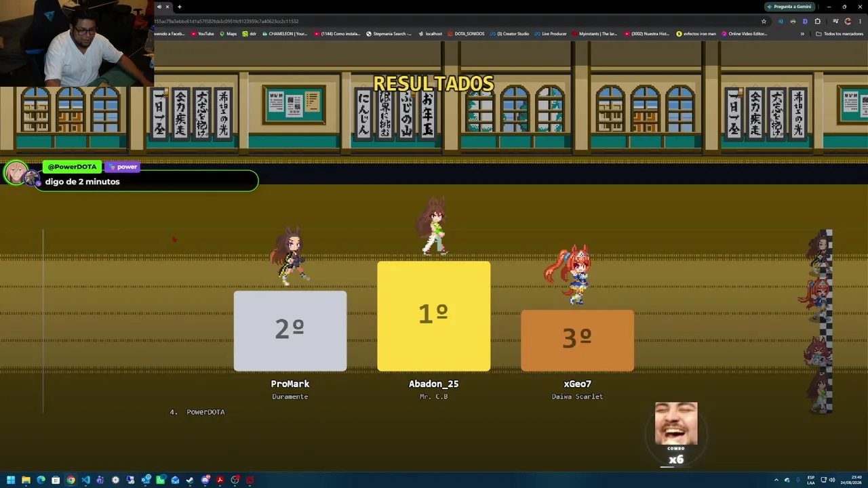Image resolution: width=868 pixels, height=488 pixels.
Task: Click the laughing face combo thumbnail
Action: [676, 424]
